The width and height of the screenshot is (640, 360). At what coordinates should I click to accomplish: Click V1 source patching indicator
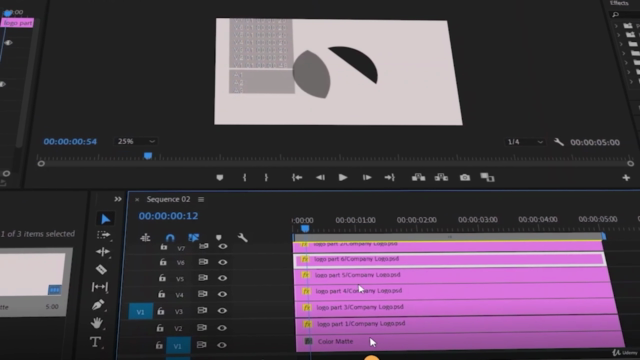[x=141, y=311]
